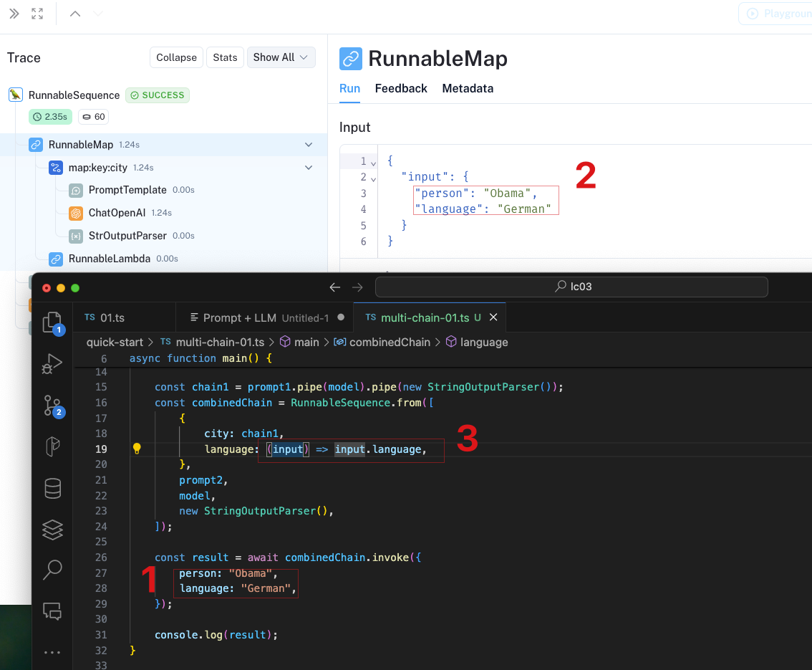Fold JSON line 2 "input" object

[x=373, y=179]
